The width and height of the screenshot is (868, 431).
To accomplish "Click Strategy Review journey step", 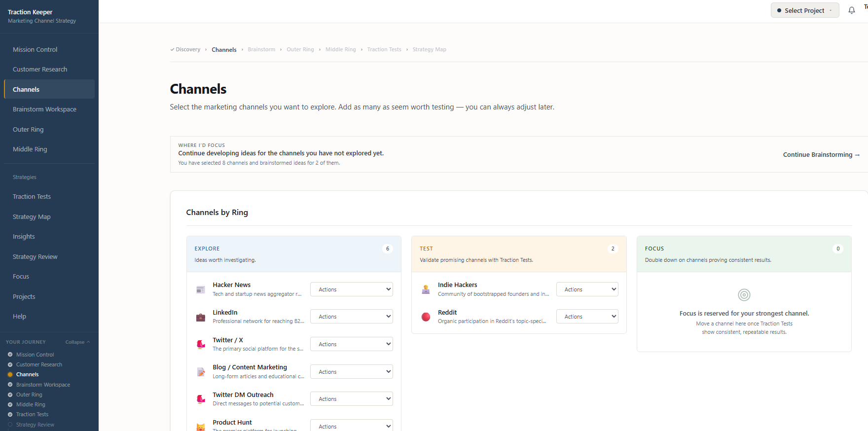I will click(x=35, y=425).
